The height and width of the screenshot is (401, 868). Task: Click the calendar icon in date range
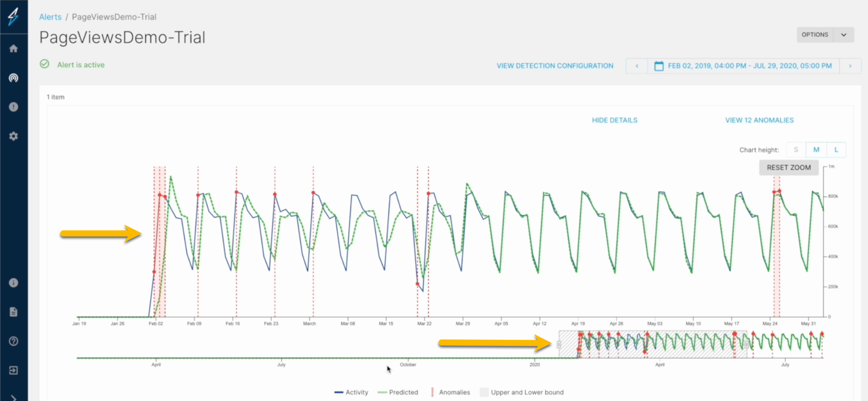tap(658, 66)
